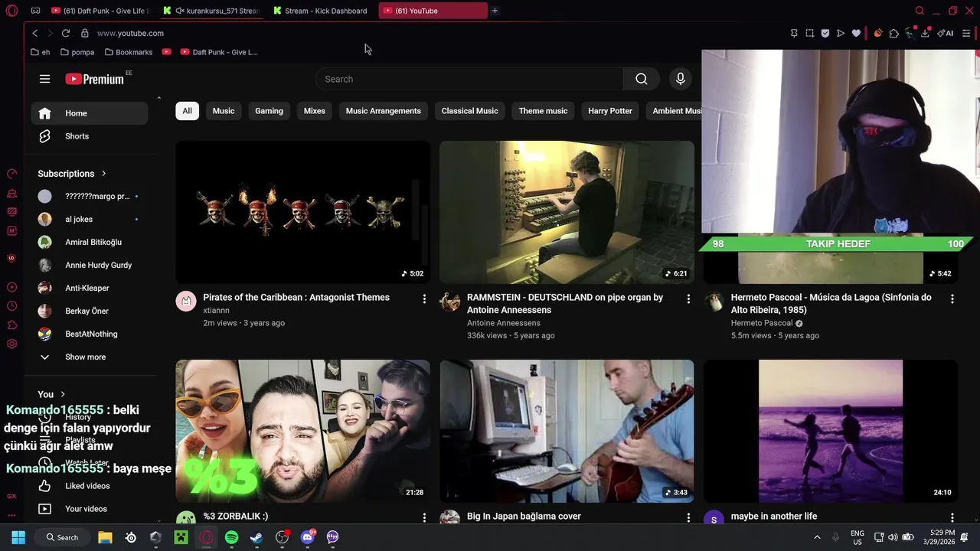Open Your videos in sidebar
This screenshot has width=980, height=551.
pyautogui.click(x=89, y=509)
